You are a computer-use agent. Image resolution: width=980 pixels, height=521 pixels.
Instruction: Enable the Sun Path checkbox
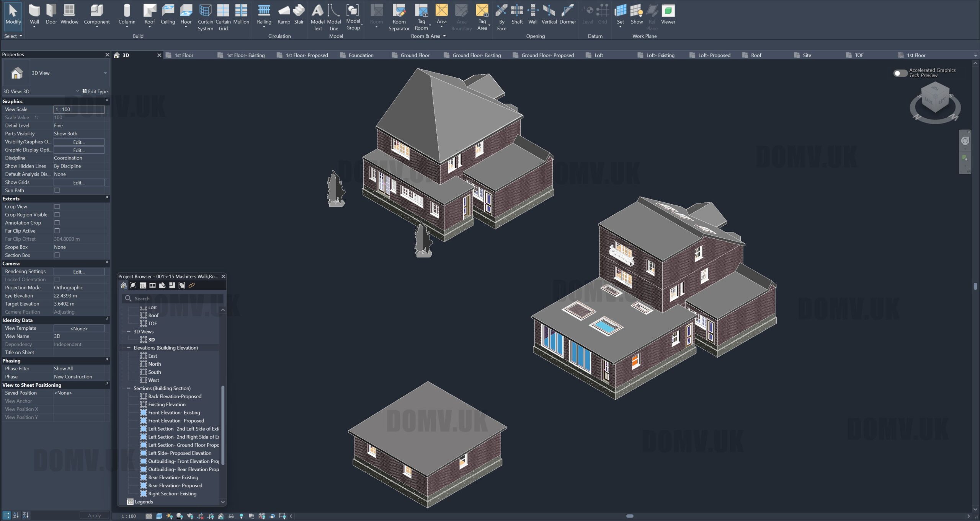click(x=57, y=190)
